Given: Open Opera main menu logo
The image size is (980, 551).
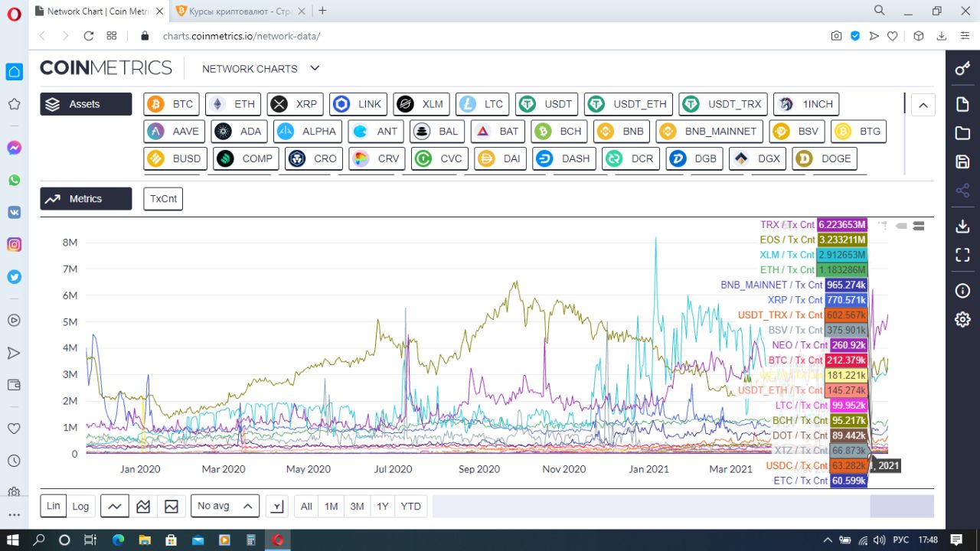Looking at the screenshot, I should tap(14, 14).
